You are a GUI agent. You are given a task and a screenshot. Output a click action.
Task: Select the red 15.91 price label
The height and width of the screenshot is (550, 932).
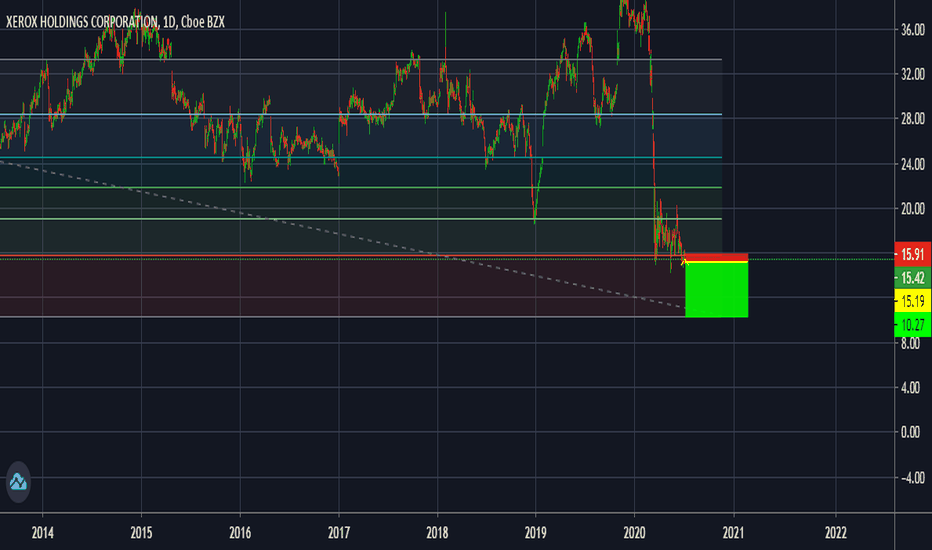[912, 254]
